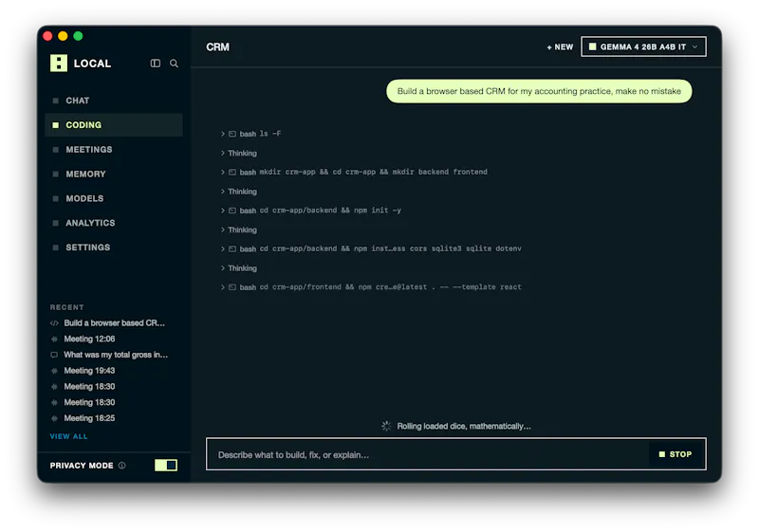759x532 pixels.
Task: Click the CRM conversation title
Action: point(218,47)
